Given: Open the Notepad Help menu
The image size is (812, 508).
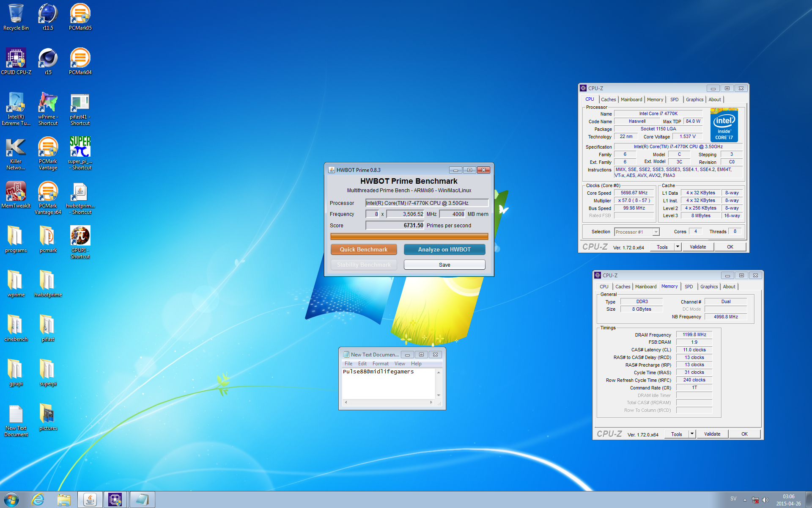Looking at the screenshot, I should 416,364.
